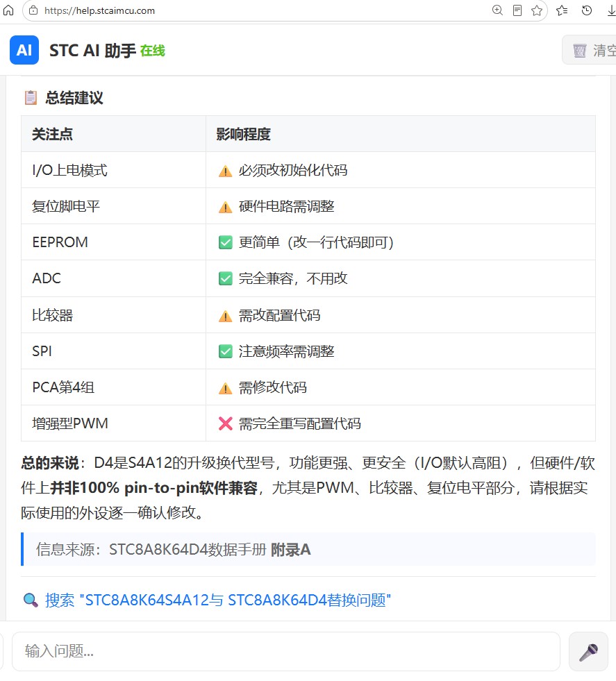
Task: Click the zoom magnifier icon in address bar
Action: pos(497,10)
